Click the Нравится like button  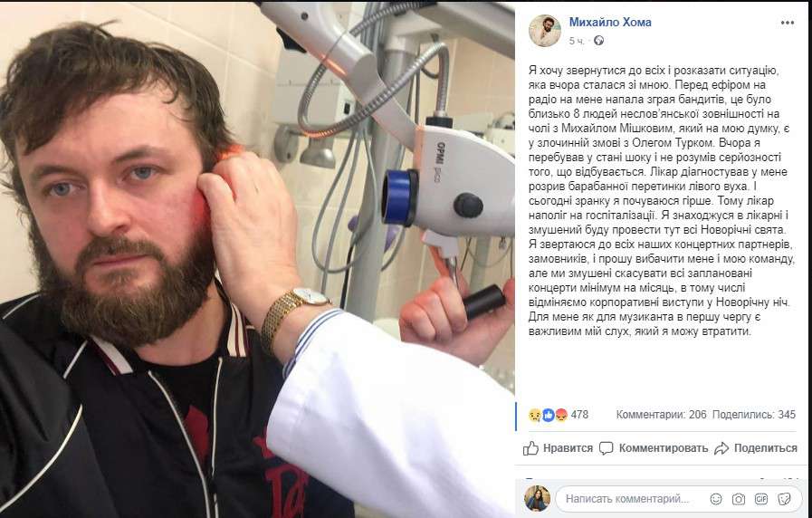coord(558,448)
